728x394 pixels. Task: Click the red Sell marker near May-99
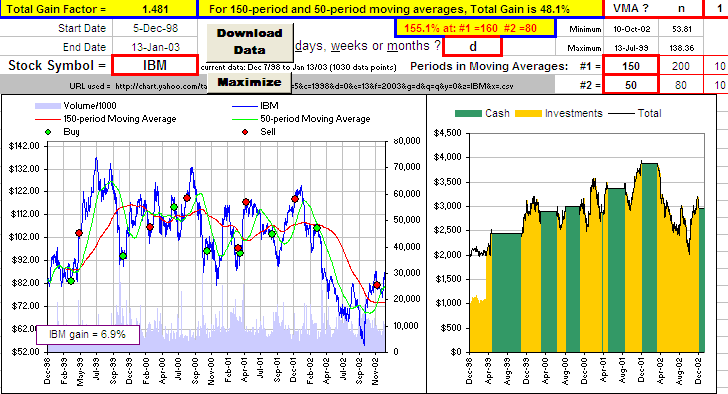tap(79, 233)
